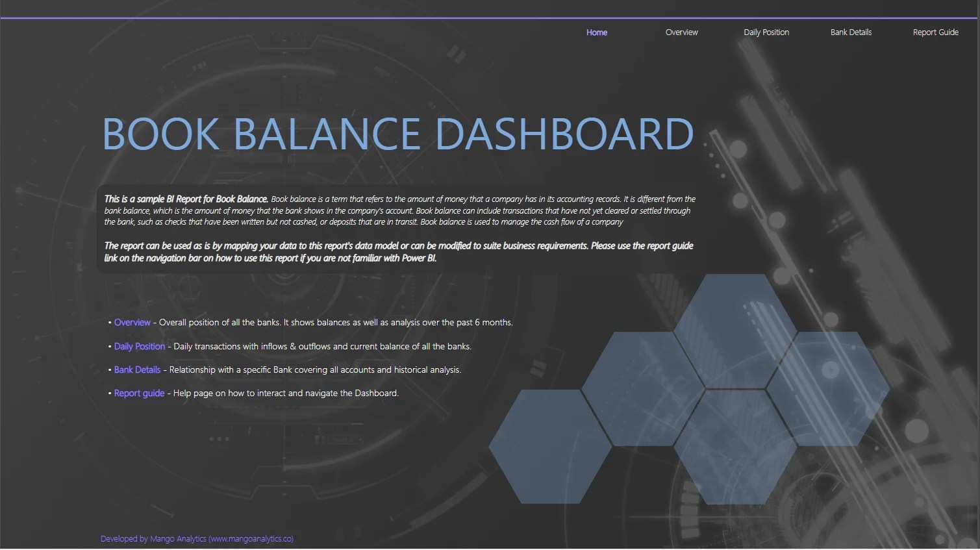Open the Report guide bullet link
Screen dimensions: 980x550
tap(139, 394)
